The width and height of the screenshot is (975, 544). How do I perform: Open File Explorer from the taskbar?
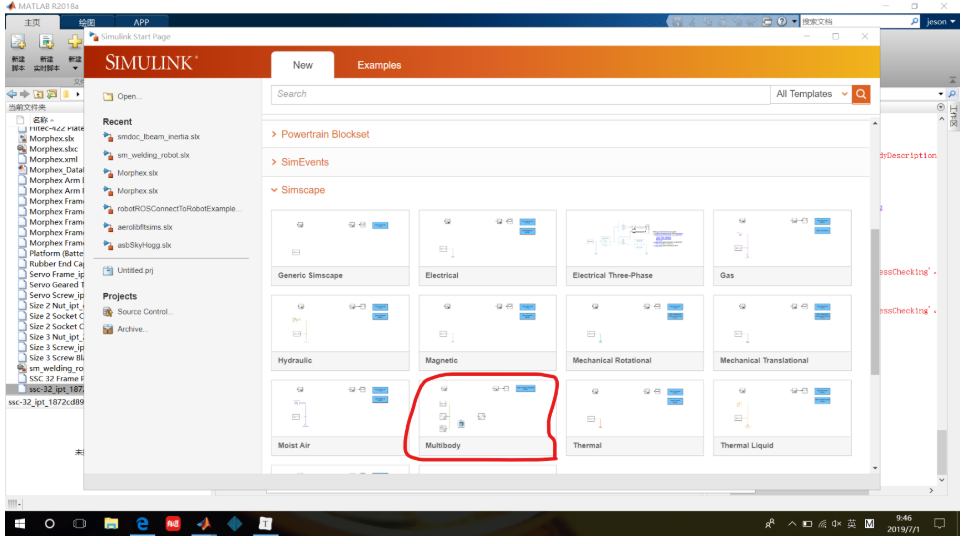pyautogui.click(x=111, y=524)
